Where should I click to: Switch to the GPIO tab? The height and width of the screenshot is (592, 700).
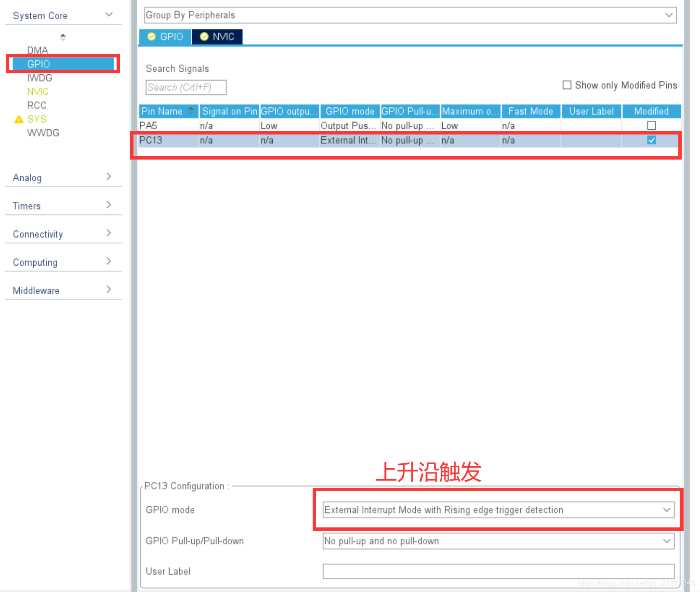click(x=165, y=37)
